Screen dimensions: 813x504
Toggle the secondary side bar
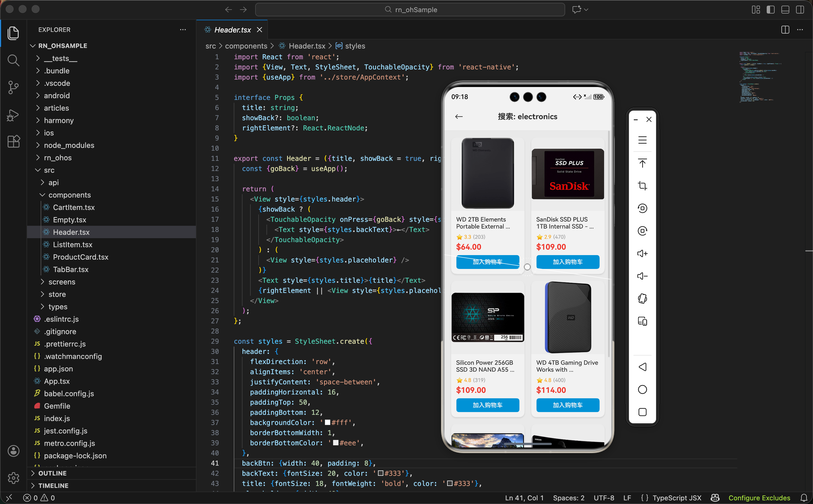click(x=800, y=10)
